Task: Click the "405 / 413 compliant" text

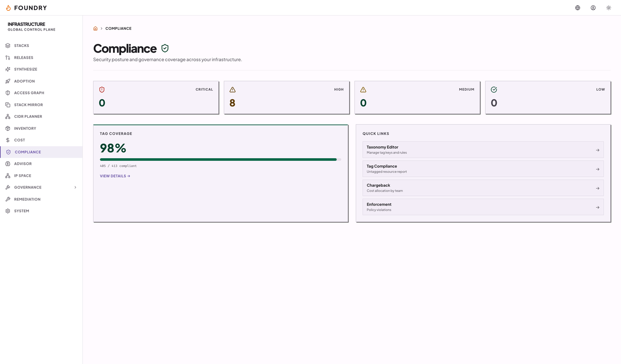Action: tap(118, 166)
